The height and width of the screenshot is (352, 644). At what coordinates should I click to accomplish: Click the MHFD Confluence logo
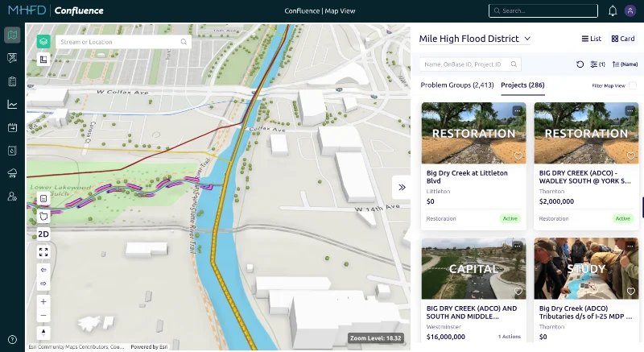click(56, 10)
